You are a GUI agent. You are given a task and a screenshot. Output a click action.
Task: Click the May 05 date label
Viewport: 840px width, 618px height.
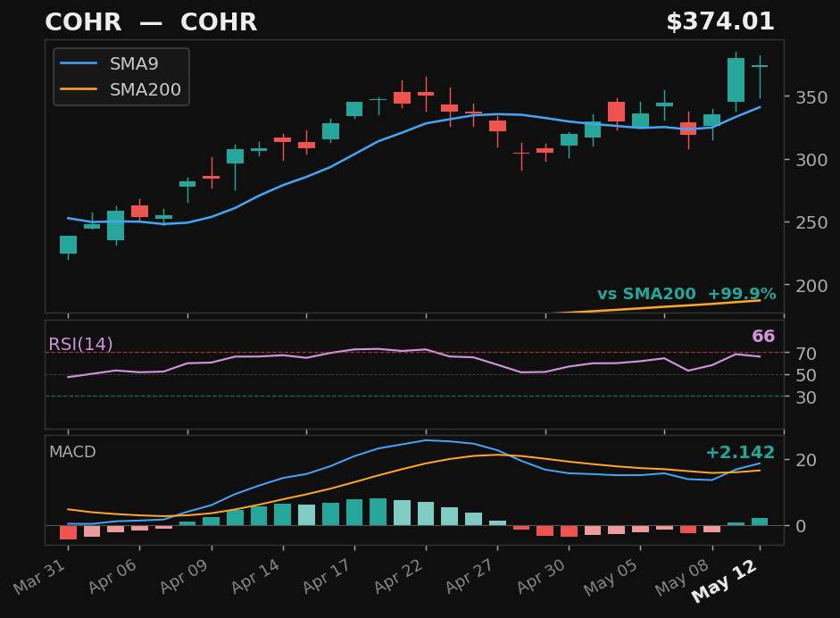pyautogui.click(x=611, y=577)
